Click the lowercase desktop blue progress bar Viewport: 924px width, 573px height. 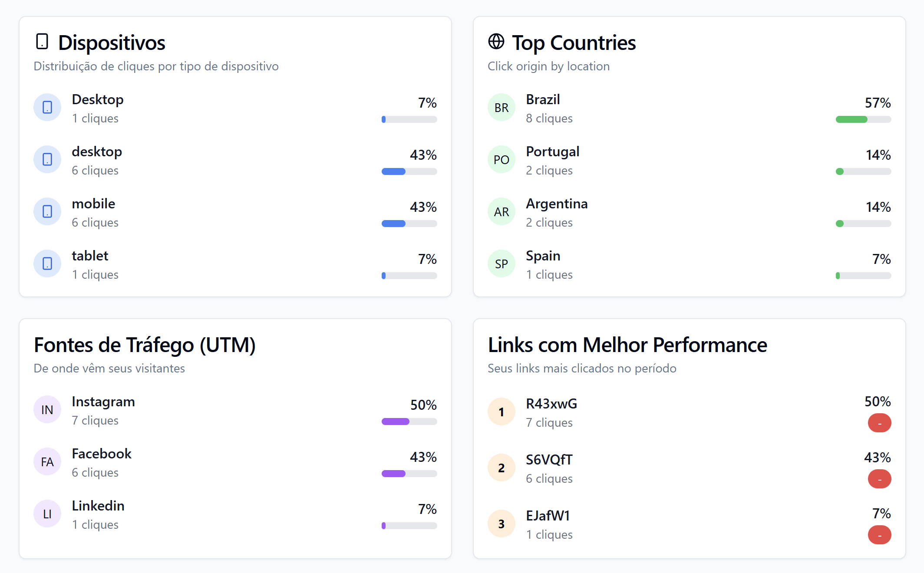click(409, 171)
